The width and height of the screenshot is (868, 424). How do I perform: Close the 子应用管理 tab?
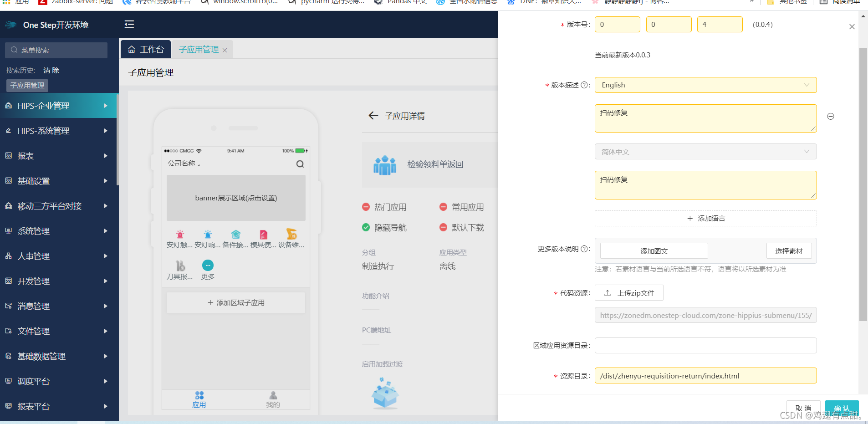(225, 50)
